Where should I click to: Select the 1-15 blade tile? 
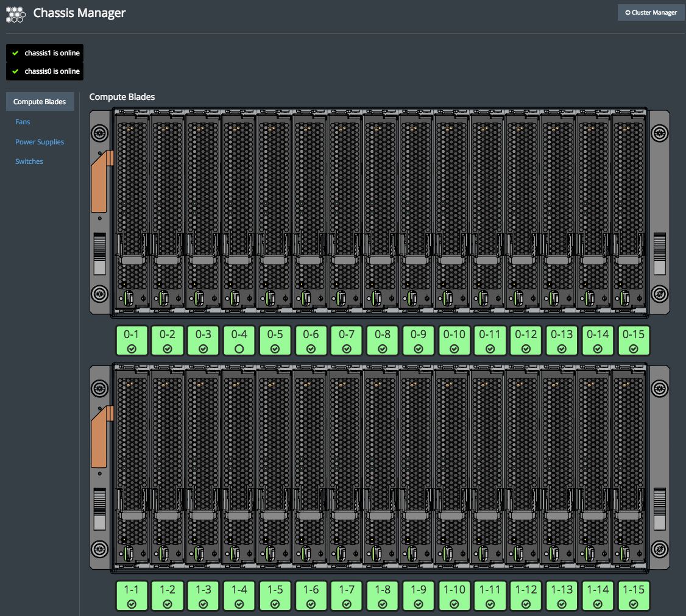coord(634,596)
